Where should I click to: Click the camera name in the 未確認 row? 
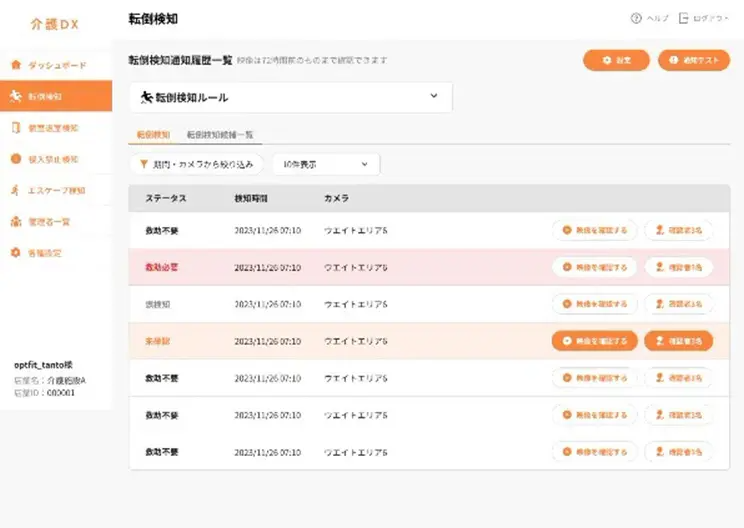pyautogui.click(x=355, y=341)
